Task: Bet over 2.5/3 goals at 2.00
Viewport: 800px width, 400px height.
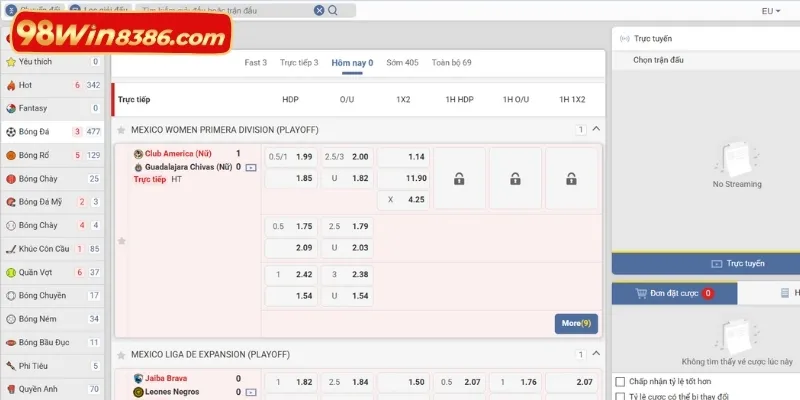Action: (x=347, y=157)
